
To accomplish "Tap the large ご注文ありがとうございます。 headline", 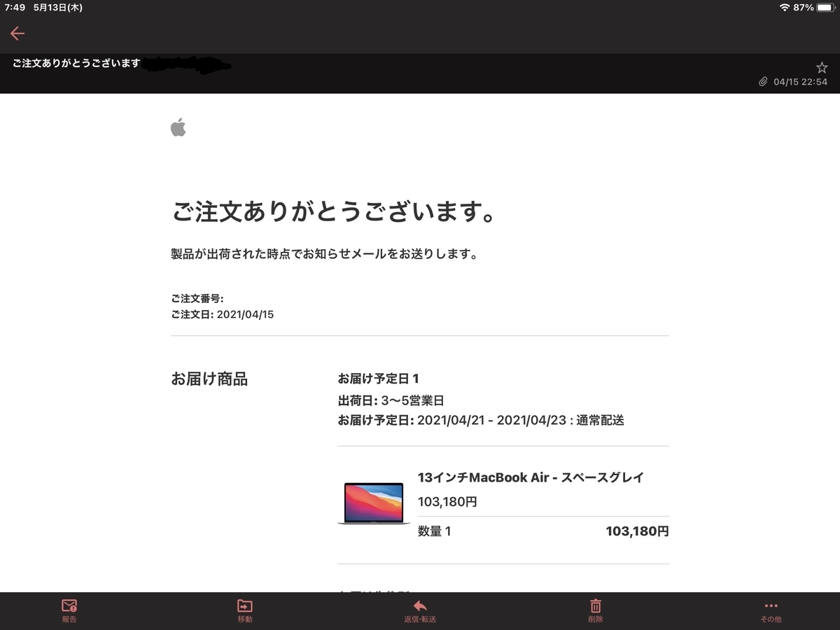I will [x=334, y=211].
